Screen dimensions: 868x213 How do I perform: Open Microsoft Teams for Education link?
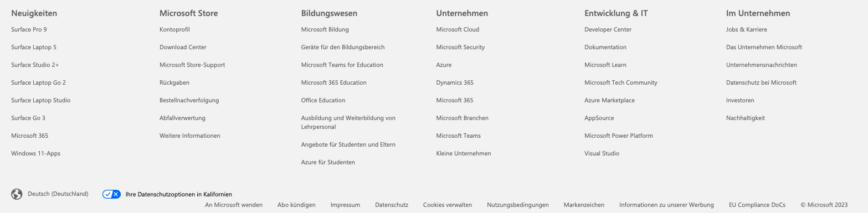click(342, 65)
